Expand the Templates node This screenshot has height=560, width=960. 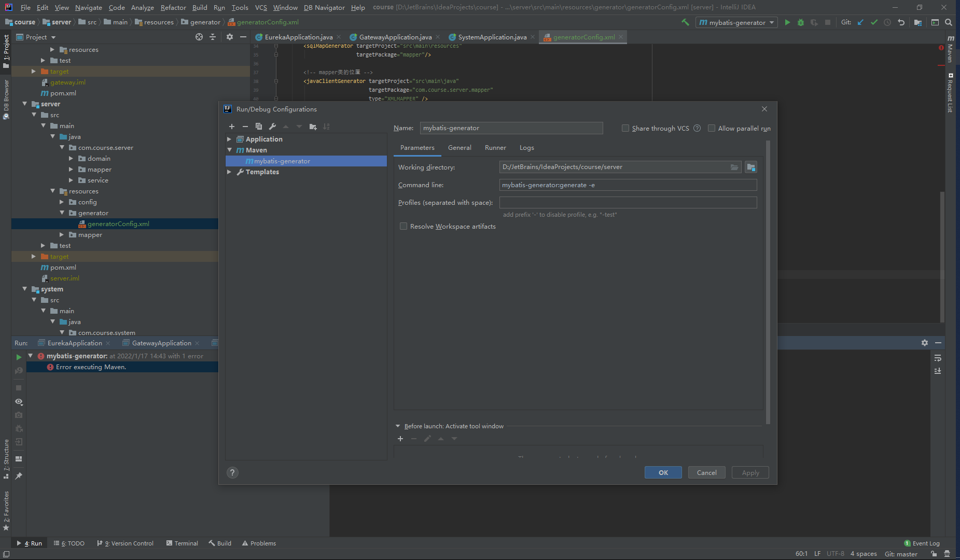point(229,172)
